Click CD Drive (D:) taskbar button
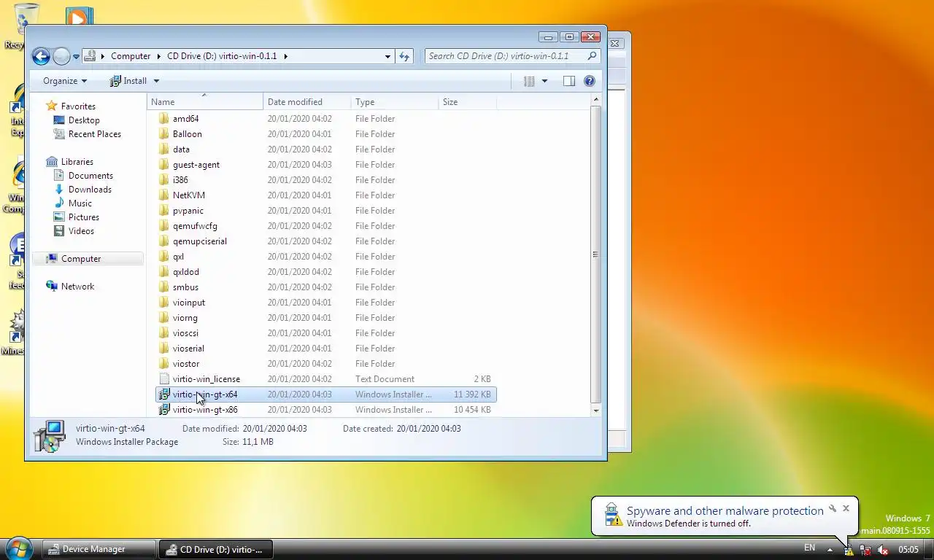The height and width of the screenshot is (560, 934). [x=215, y=549]
